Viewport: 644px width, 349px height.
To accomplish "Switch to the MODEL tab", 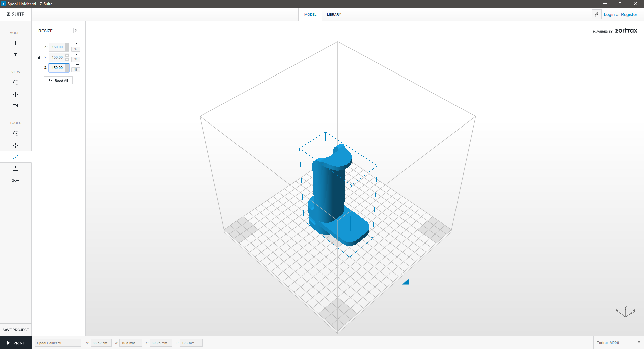I will coord(310,15).
